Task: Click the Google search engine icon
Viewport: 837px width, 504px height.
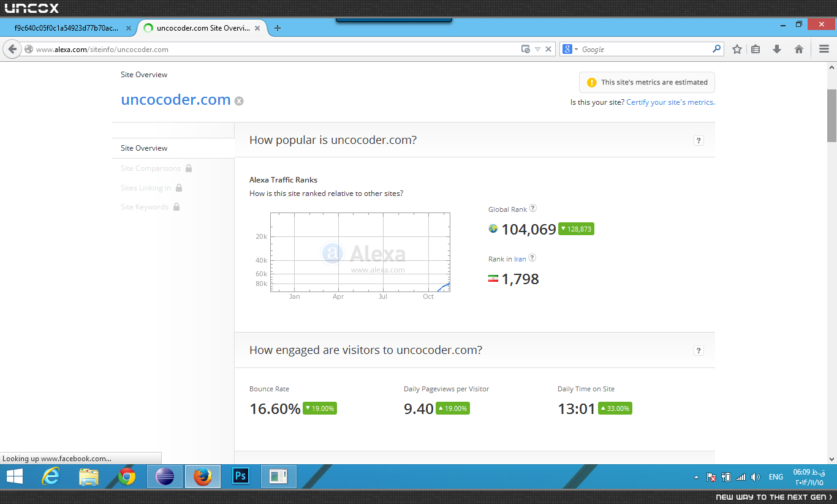Action: click(x=567, y=50)
